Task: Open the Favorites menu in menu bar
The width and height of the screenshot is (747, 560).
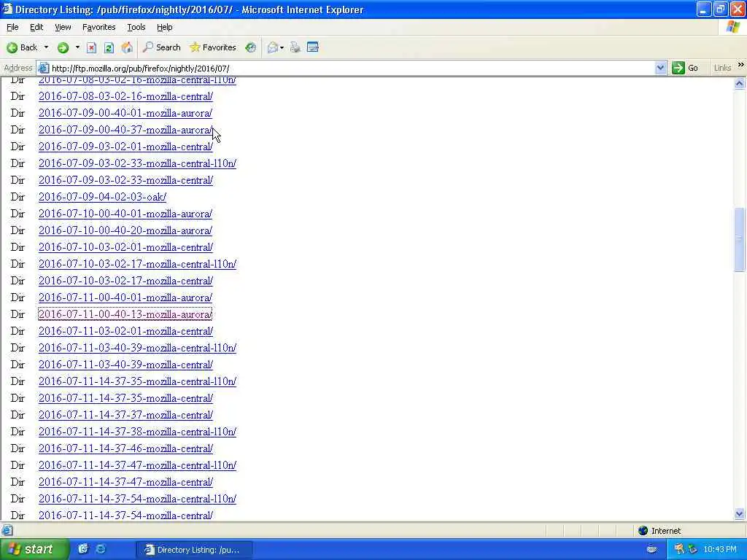Action: 98,27
